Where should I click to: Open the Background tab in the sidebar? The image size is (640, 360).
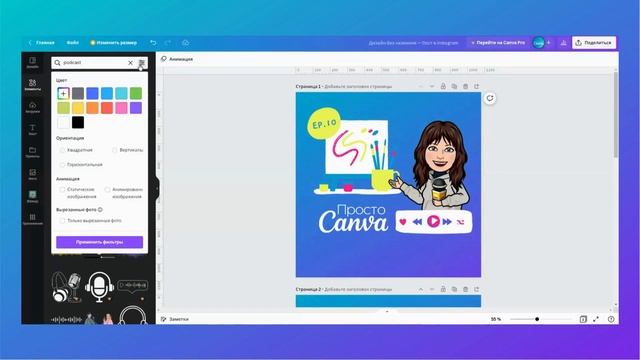tap(33, 197)
